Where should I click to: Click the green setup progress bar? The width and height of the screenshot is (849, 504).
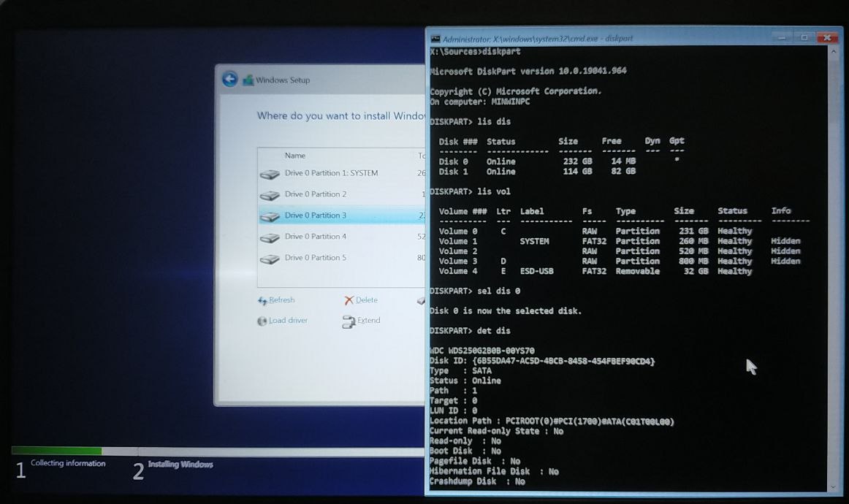pos(56,451)
